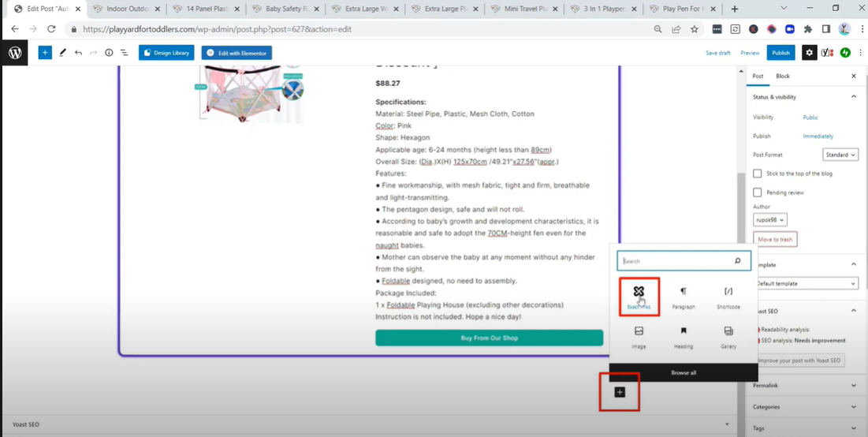Switch to 14 Panel Plastic browser tab

pyautogui.click(x=207, y=9)
